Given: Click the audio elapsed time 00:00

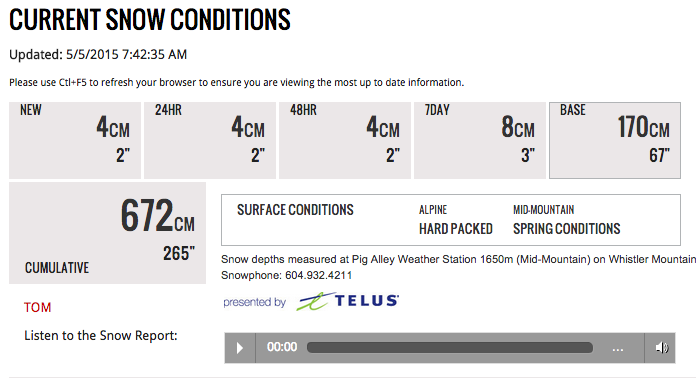Looking at the screenshot, I should [282, 347].
